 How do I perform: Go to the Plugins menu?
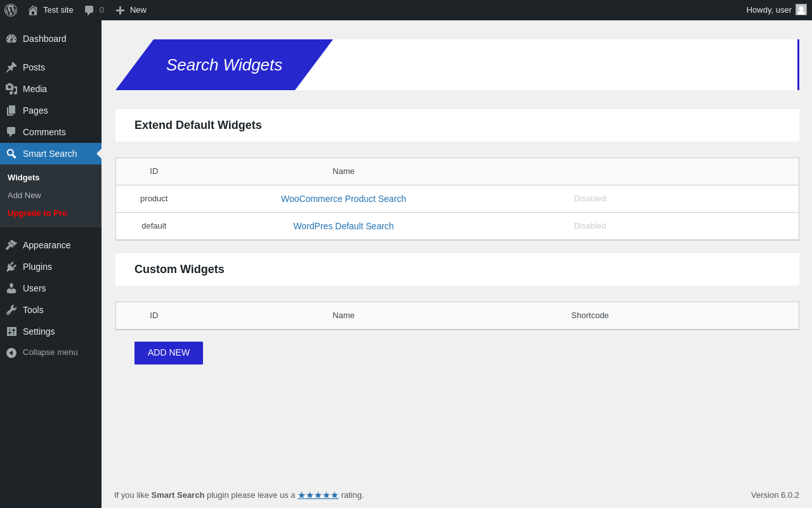(51, 267)
